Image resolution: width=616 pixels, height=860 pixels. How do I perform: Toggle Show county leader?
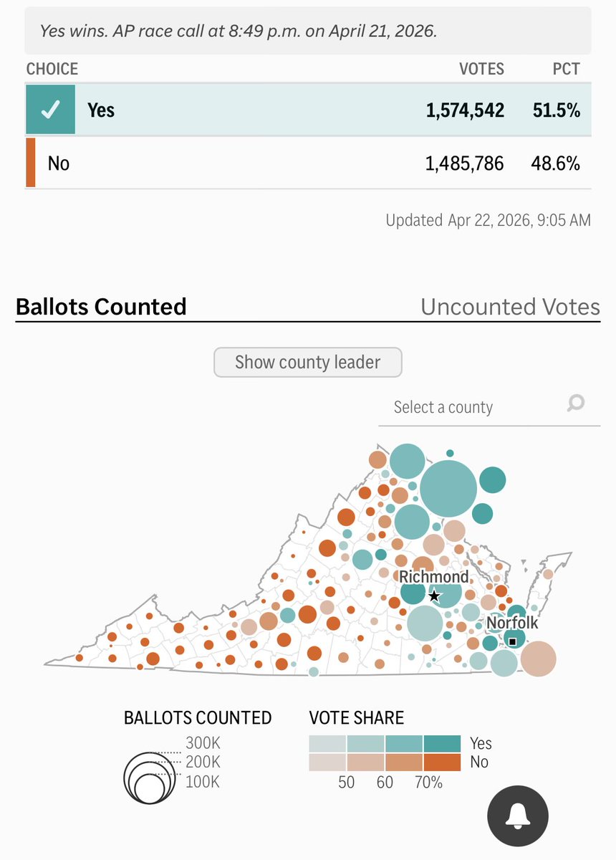pyautogui.click(x=308, y=362)
